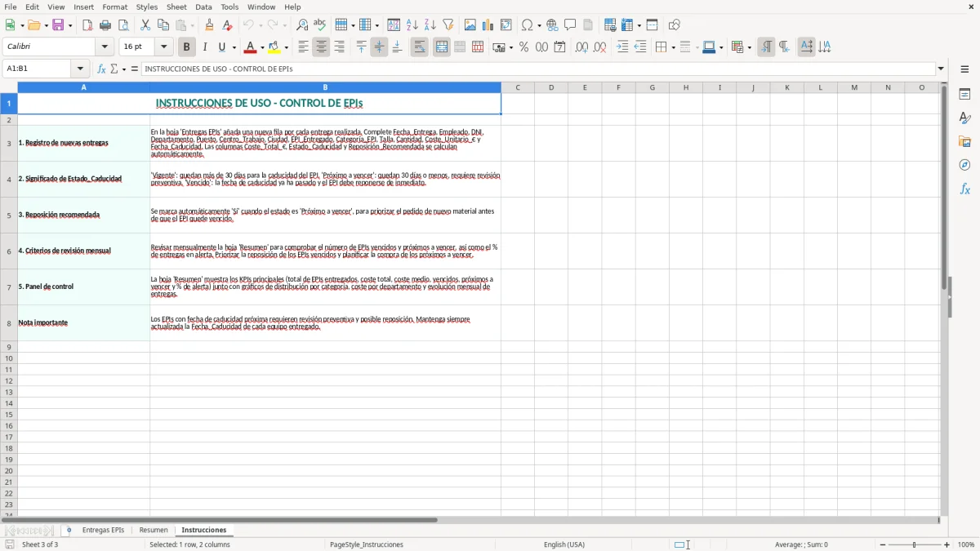Viewport: 980px width, 551px height.
Task: Switch to Resumen sheet tab
Action: (x=154, y=531)
